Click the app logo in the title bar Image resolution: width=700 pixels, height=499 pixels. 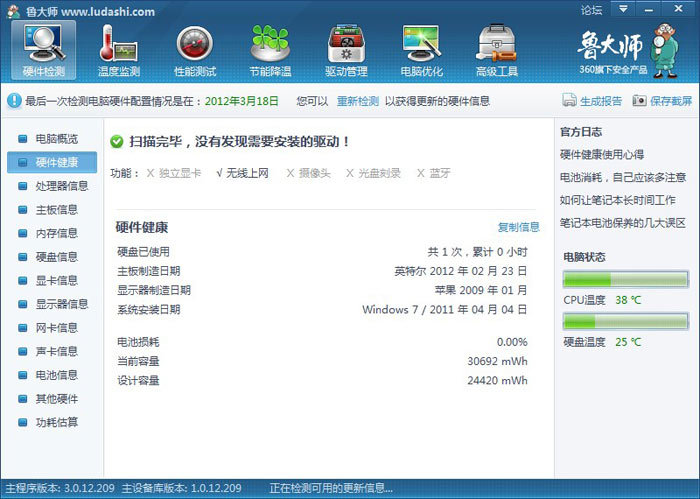point(13,11)
